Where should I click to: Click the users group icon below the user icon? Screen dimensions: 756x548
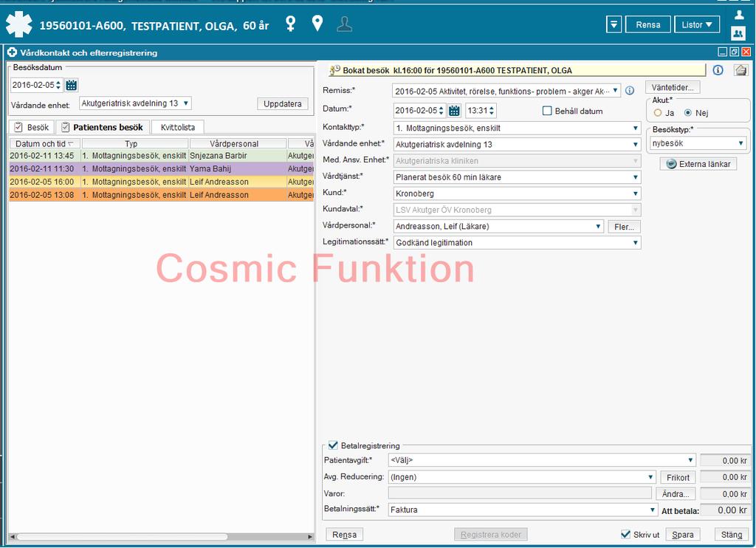tap(738, 32)
